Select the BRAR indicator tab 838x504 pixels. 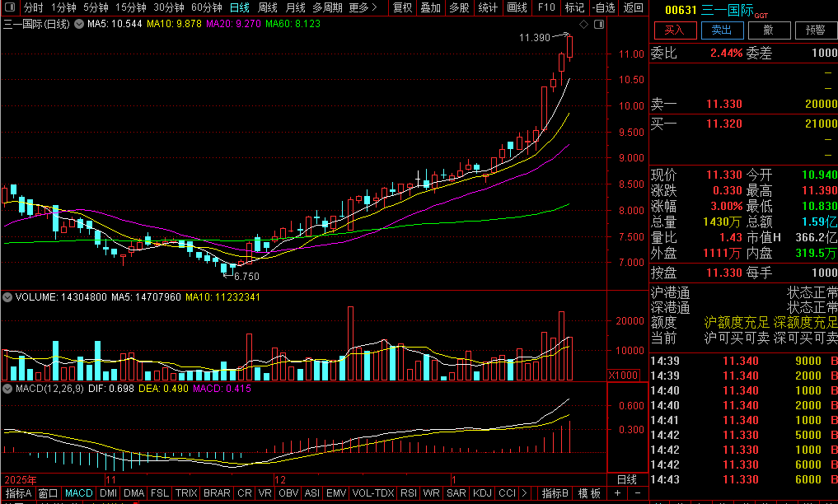(x=217, y=493)
